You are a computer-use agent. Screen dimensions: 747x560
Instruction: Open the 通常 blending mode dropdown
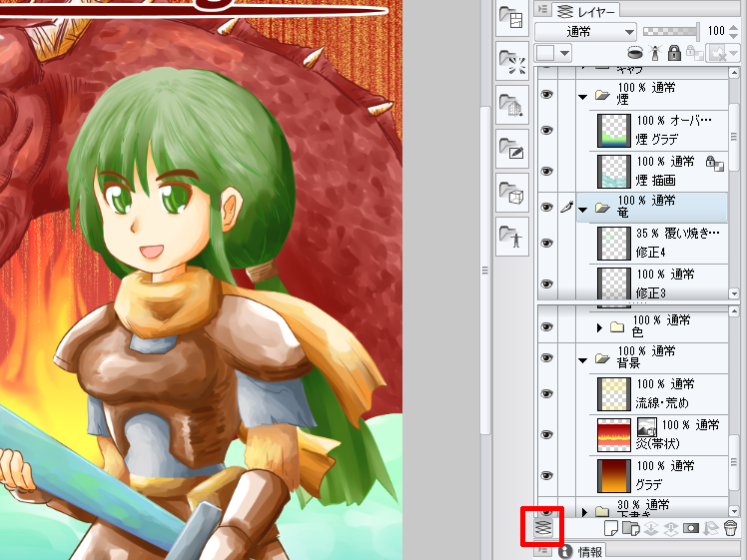coord(585,32)
